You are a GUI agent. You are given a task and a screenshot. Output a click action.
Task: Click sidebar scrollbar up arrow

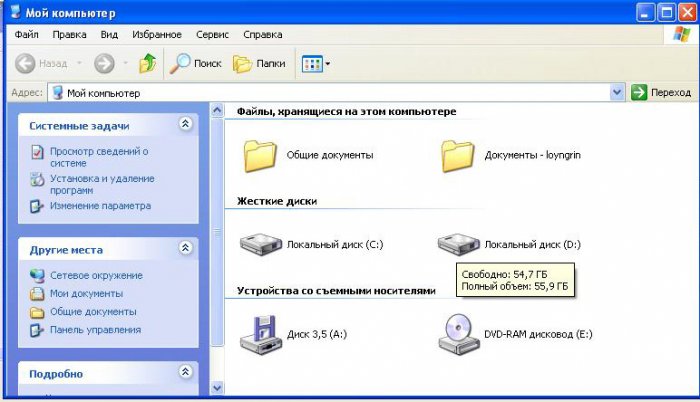pyautogui.click(x=217, y=109)
